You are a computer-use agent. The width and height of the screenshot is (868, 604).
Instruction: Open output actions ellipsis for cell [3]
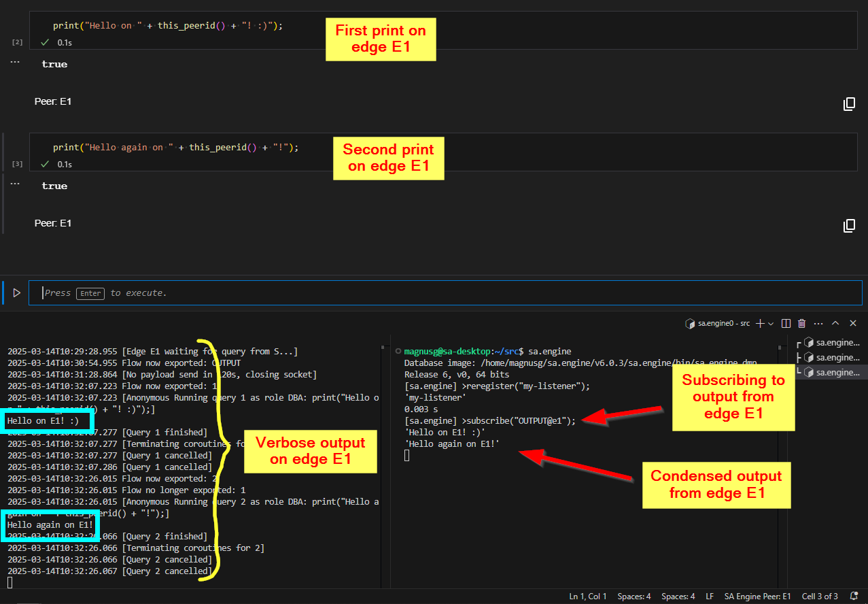(x=15, y=184)
